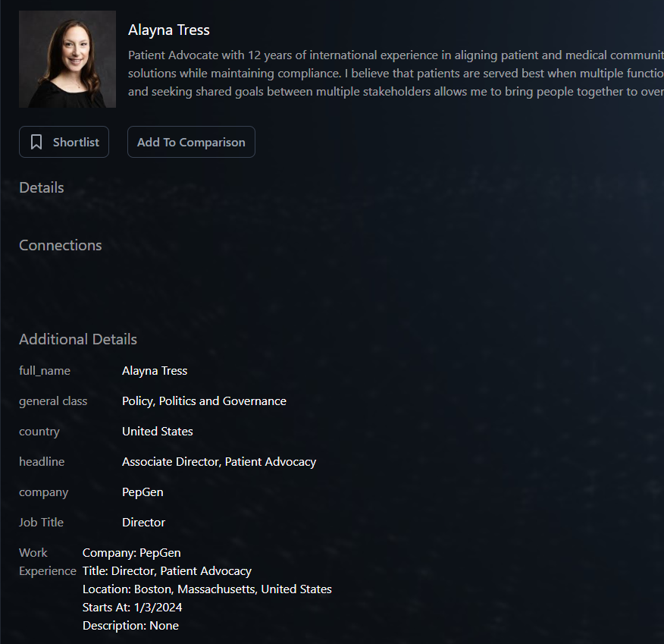Click the general class field label
664x644 pixels.
point(53,401)
